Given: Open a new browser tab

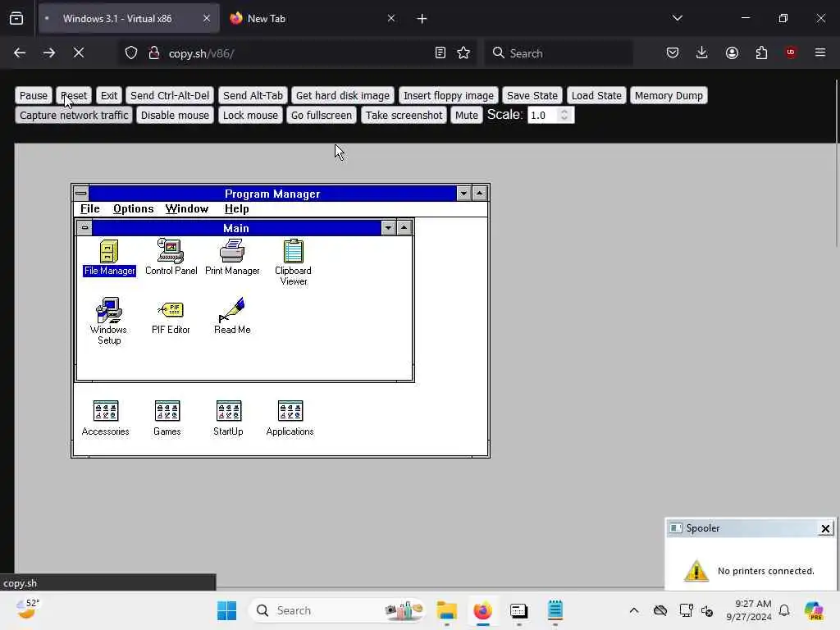Looking at the screenshot, I should coord(422,19).
